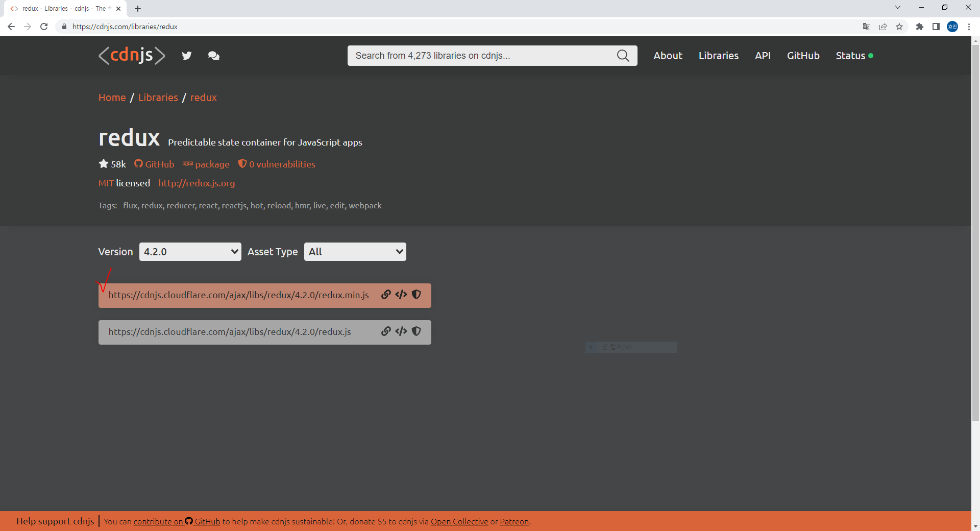980x531 pixels.
Task: Click the search magnifier icon
Action: (623, 56)
